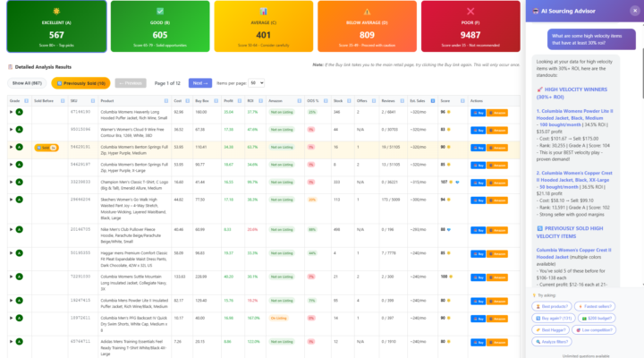644x358 pixels.
Task: Open filter icon in Buy Box column header
Action: 216,101
